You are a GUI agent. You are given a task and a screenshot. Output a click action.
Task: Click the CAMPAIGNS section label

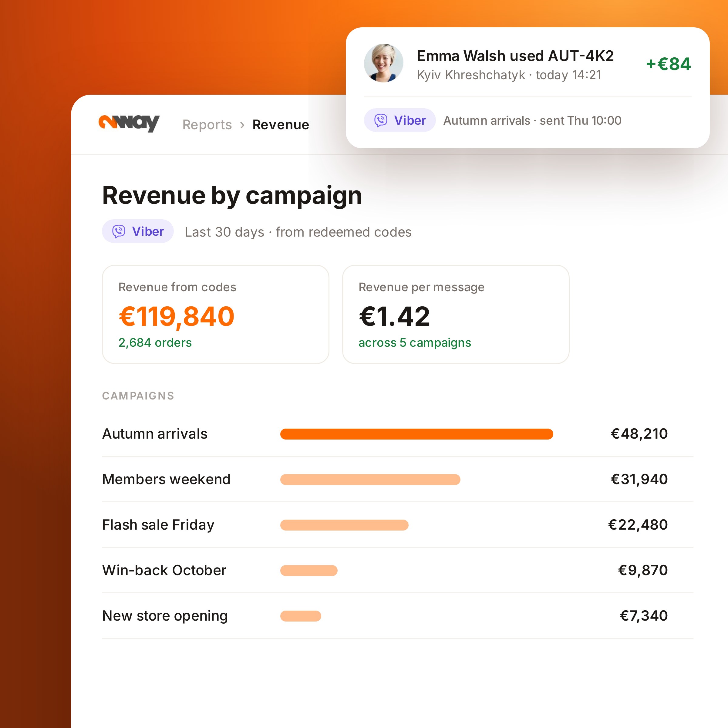(138, 396)
